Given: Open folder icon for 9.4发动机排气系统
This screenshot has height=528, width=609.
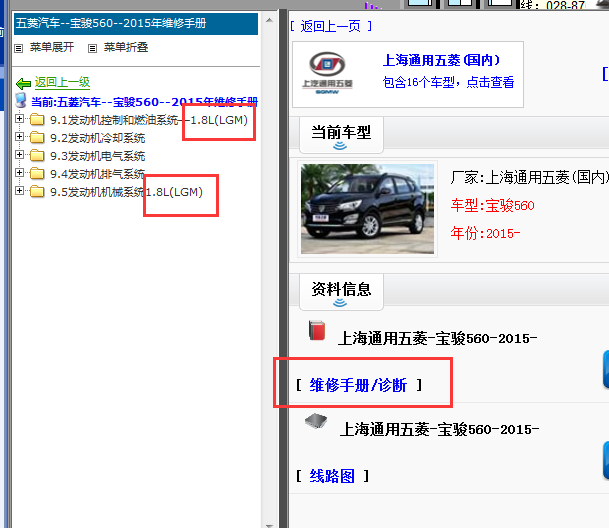Looking at the screenshot, I should [x=37, y=173].
